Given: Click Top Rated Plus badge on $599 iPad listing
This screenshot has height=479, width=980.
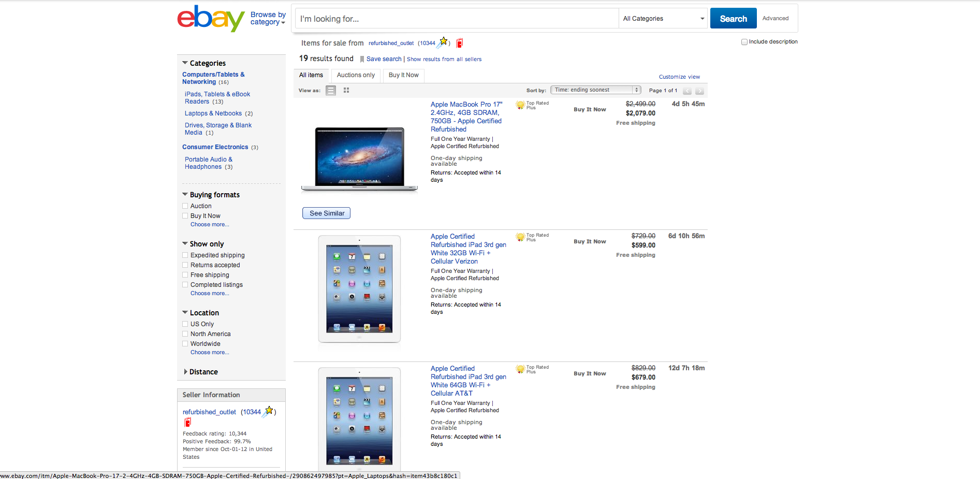Looking at the screenshot, I should tap(532, 237).
